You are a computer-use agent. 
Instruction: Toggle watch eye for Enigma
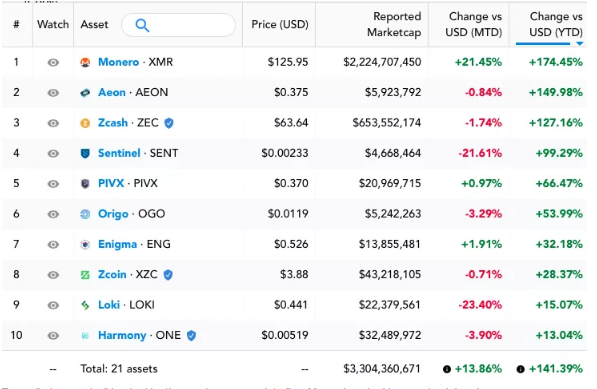[x=53, y=244]
